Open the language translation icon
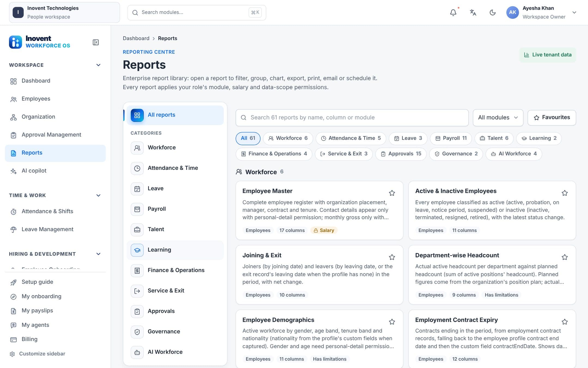 click(x=473, y=13)
